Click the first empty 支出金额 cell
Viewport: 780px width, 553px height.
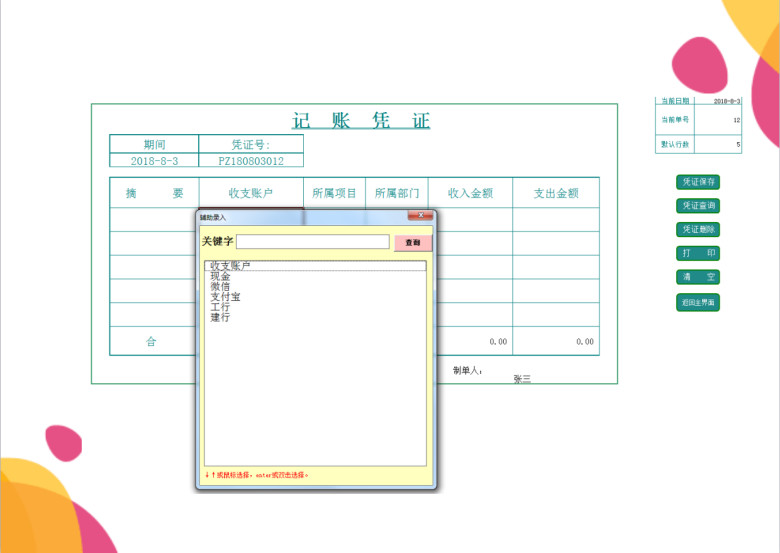(556, 220)
